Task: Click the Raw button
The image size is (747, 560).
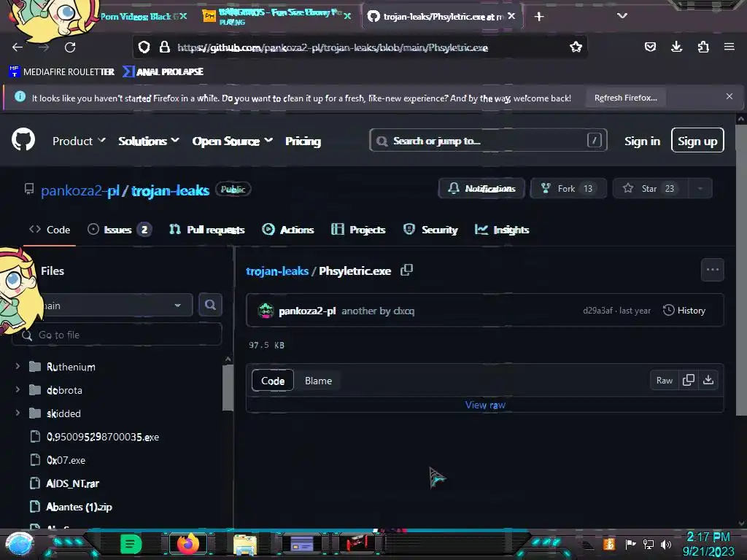Action: pos(664,380)
